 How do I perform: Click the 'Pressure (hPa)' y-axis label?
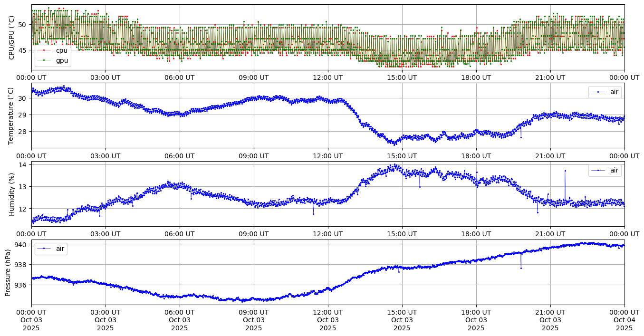click(8, 272)
